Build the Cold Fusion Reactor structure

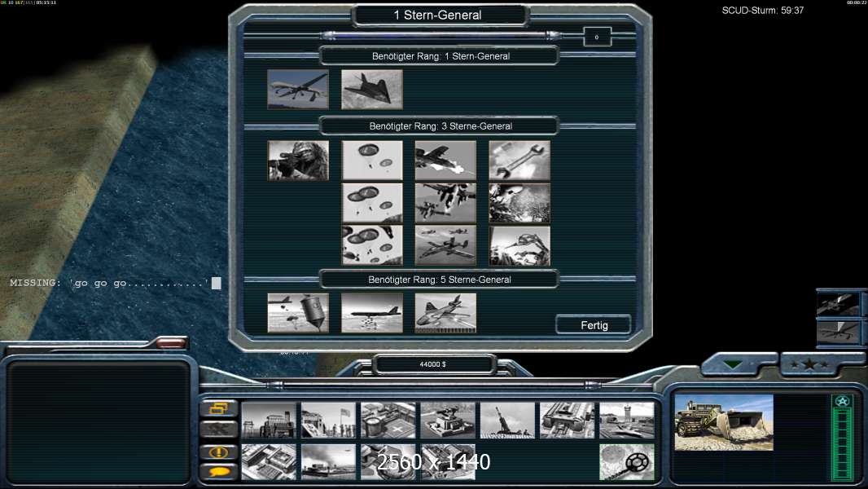(269, 421)
